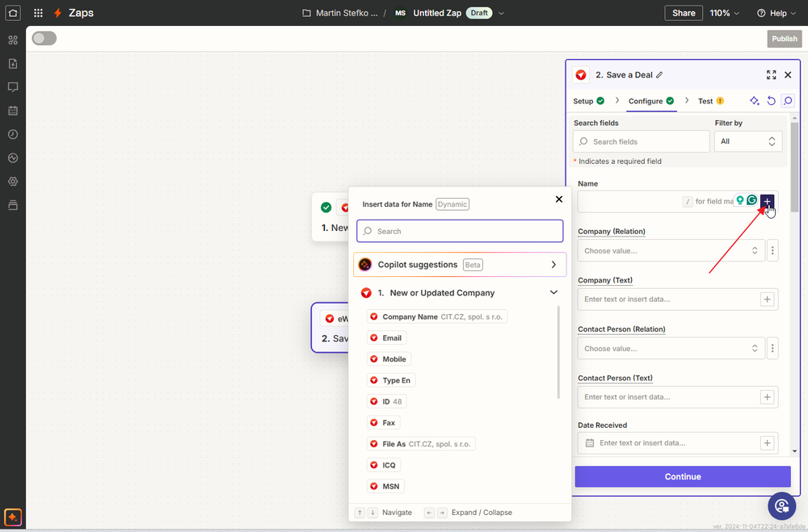Screen dimensions: 808x532
Task: Insert the ID 48 data pill
Action: coord(386,402)
